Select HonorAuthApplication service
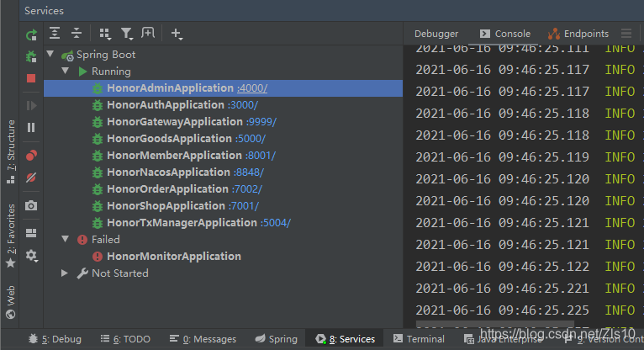The image size is (644, 350). point(166,105)
